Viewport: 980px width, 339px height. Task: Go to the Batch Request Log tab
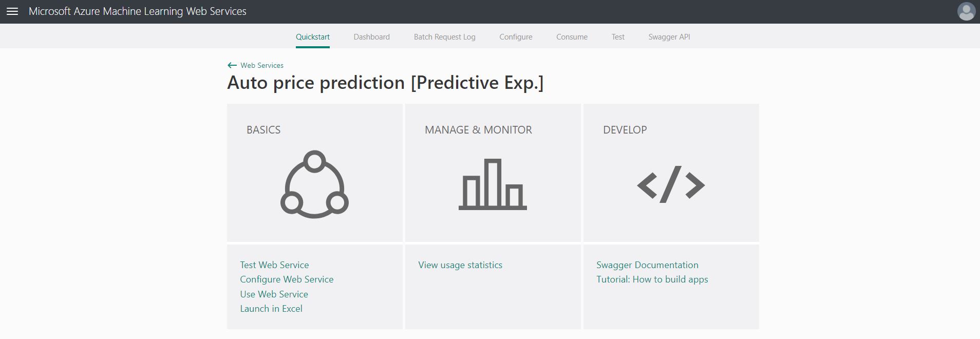point(444,37)
